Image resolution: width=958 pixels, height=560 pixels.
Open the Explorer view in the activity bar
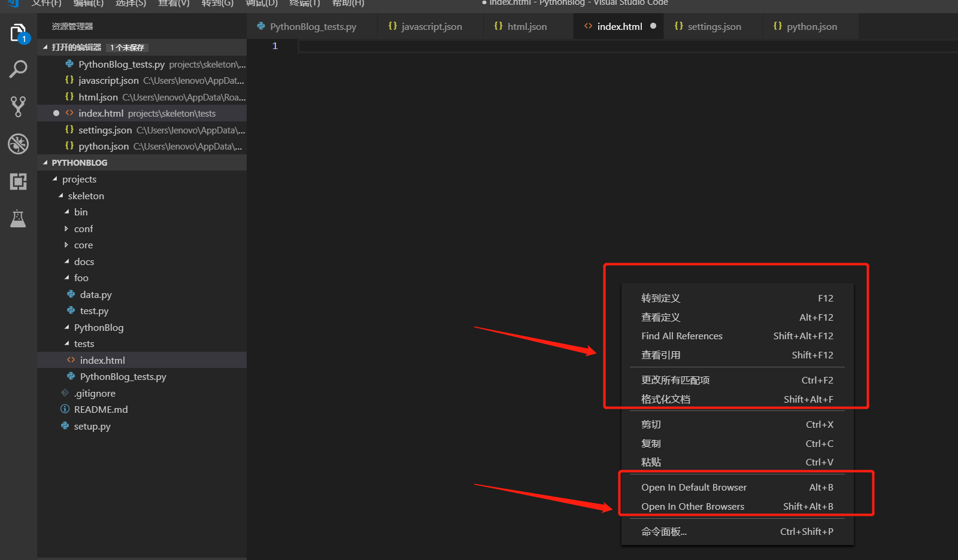(18, 33)
